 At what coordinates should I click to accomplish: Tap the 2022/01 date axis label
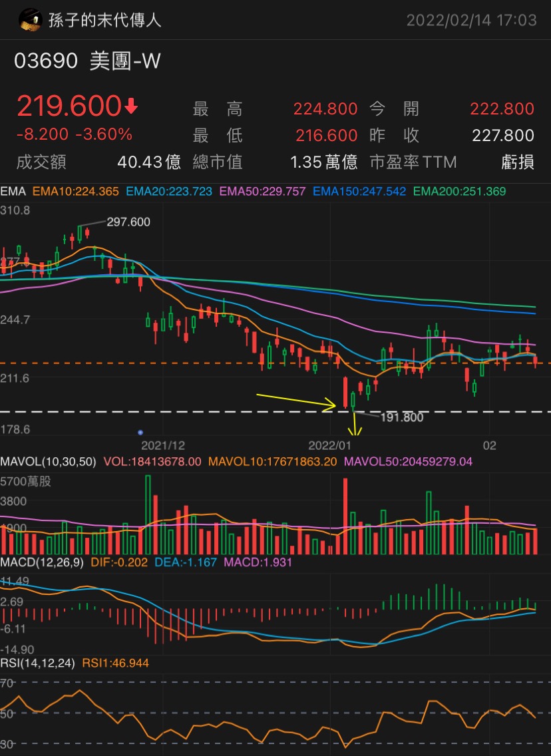(x=329, y=445)
